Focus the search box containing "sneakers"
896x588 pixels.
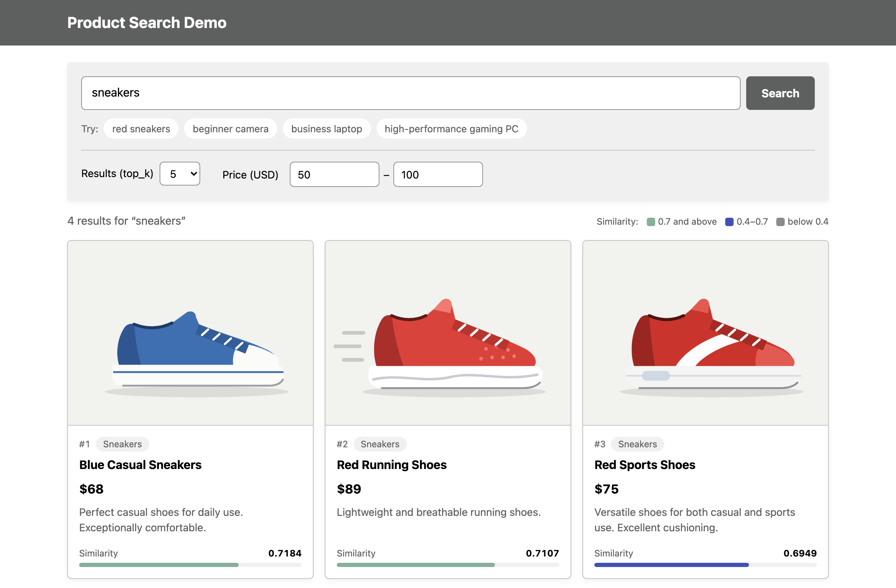[x=411, y=93]
